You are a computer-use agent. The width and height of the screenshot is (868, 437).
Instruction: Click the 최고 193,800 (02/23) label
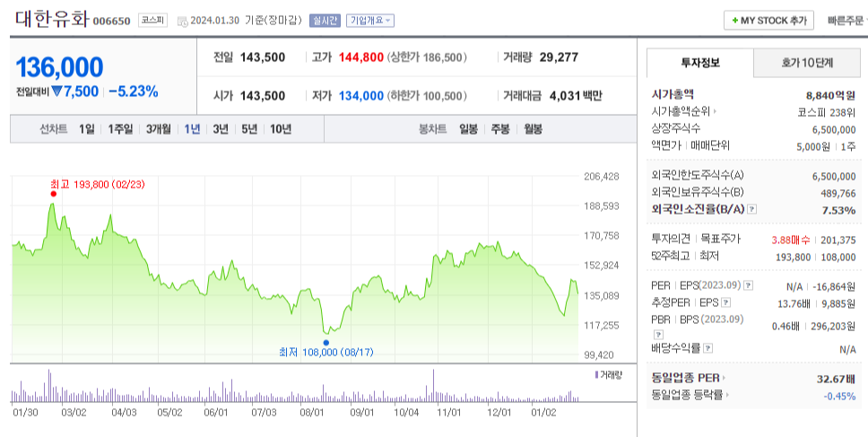98,184
